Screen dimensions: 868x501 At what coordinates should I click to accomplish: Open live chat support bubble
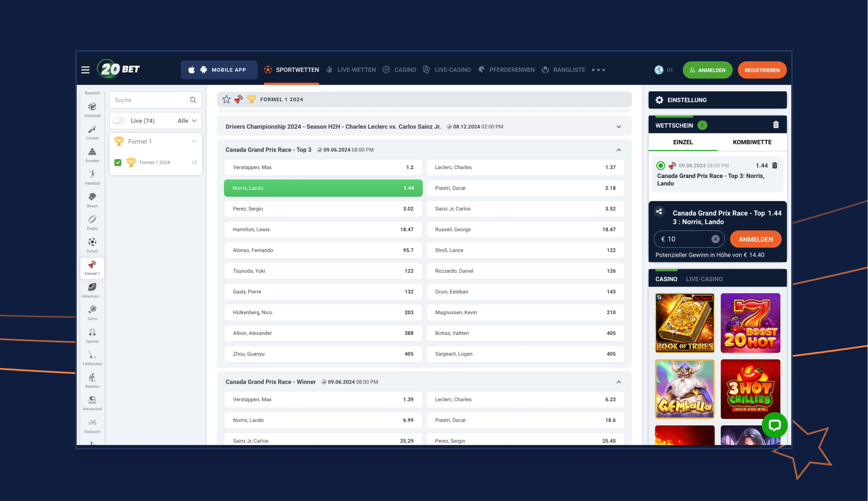coord(775,425)
